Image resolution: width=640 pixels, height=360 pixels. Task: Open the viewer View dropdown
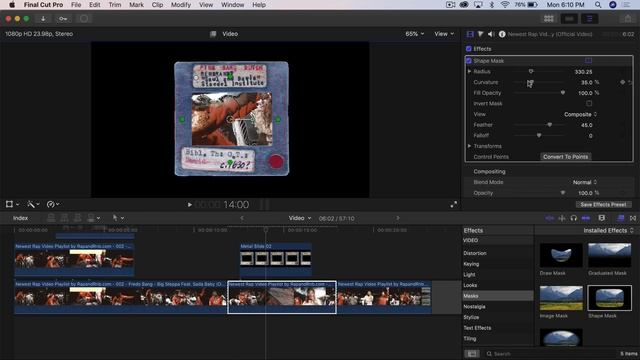(x=444, y=34)
